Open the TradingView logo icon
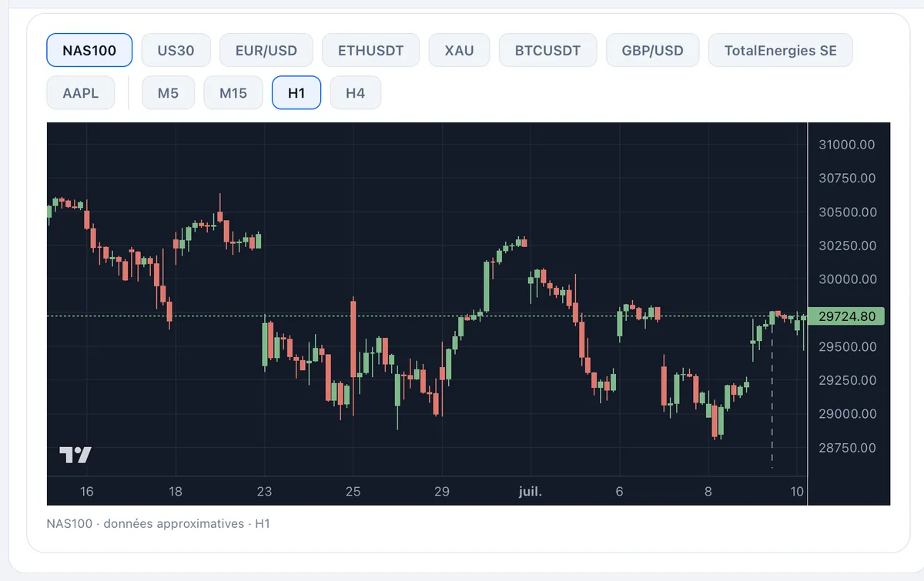The width and height of the screenshot is (924, 581). click(x=75, y=455)
